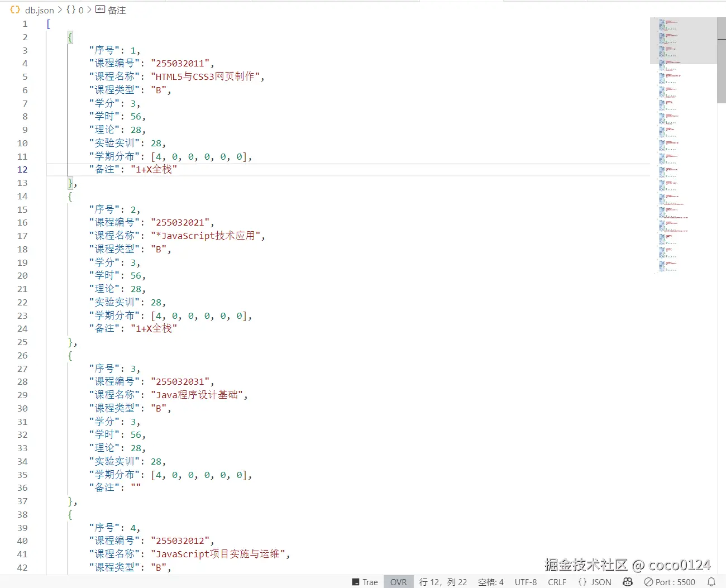Viewport: 726px width, 588px height.
Task: Click "1+X全栈" value on line 24
Action: 154,328
